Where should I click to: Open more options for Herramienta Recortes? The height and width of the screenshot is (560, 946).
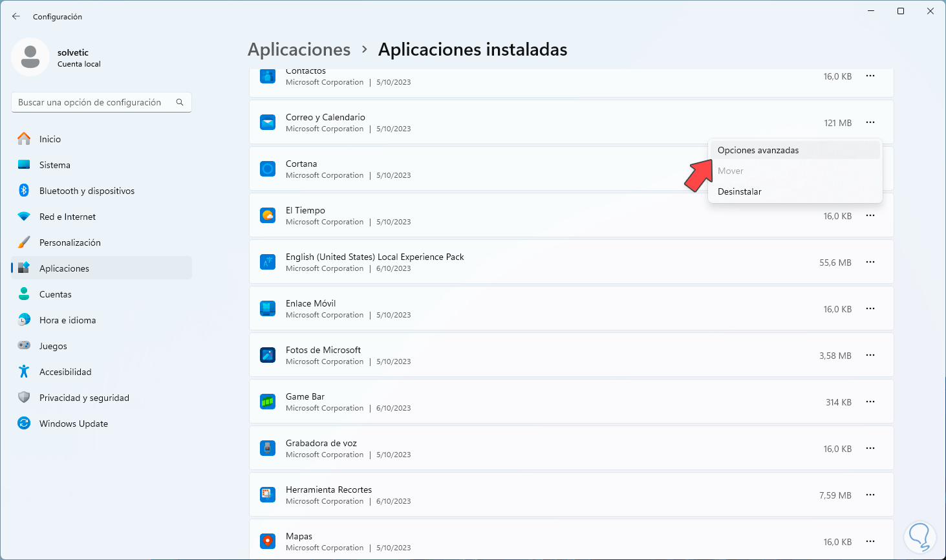870,495
